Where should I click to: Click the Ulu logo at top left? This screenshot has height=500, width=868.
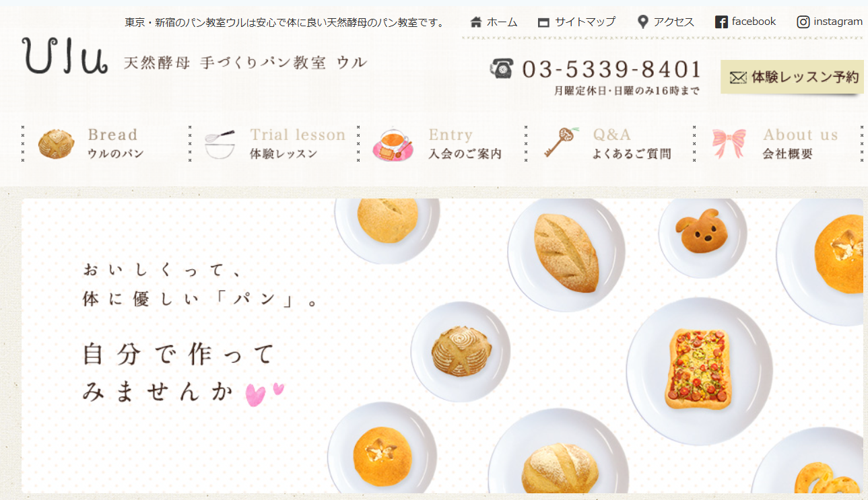click(65, 55)
